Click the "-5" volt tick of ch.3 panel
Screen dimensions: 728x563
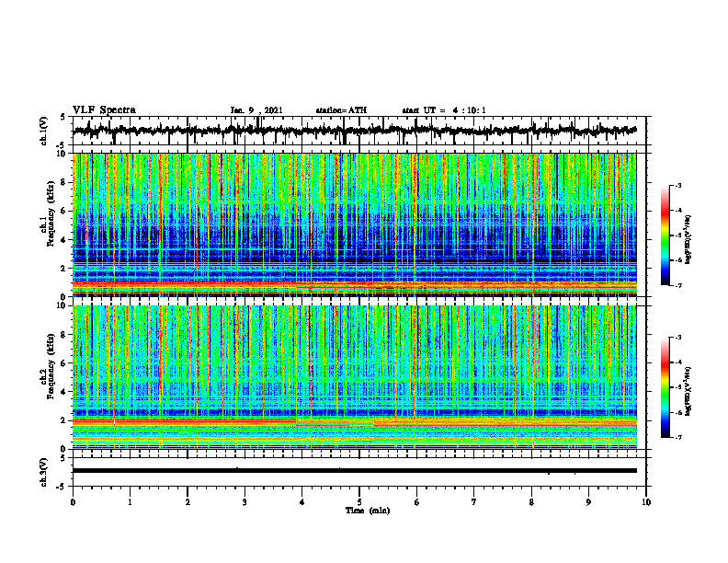(61, 487)
